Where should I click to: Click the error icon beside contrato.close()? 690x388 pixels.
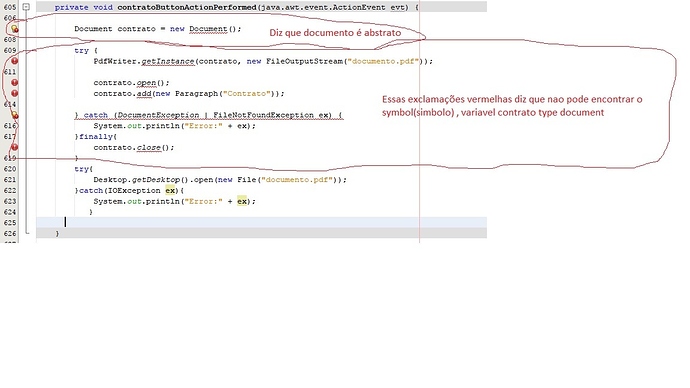pyautogui.click(x=15, y=147)
